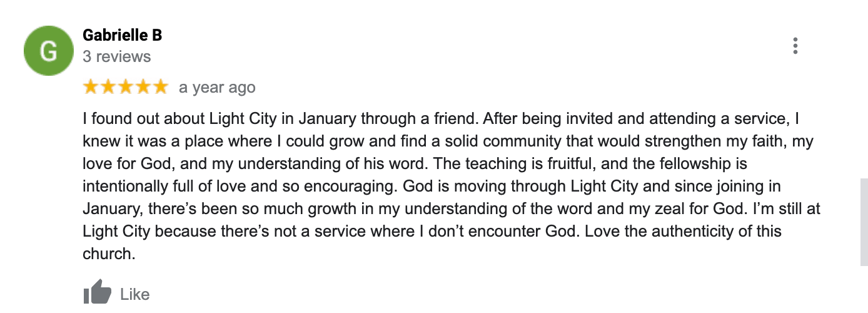Click the line beginning "knew it was a place"
Viewport: 868px width, 313px height.
click(448, 141)
